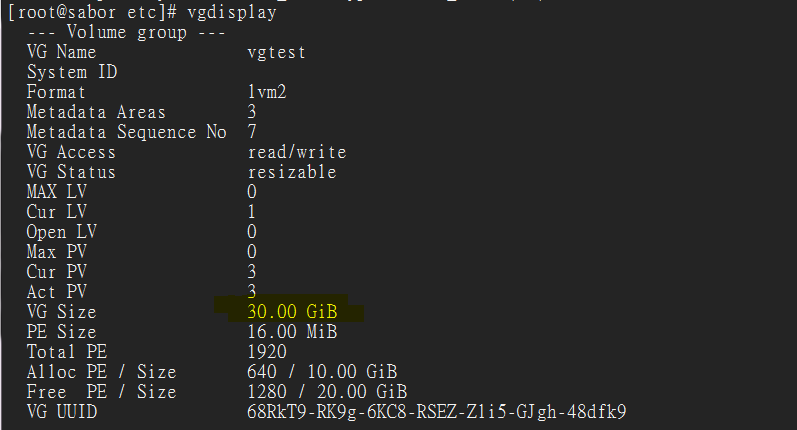Click the Act PV label
Viewport: 797px width, 430px height.
coord(57,292)
